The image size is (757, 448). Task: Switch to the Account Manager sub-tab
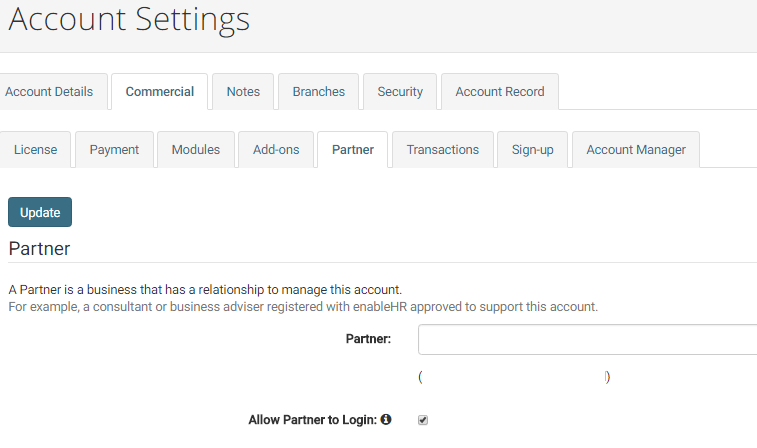[636, 150]
